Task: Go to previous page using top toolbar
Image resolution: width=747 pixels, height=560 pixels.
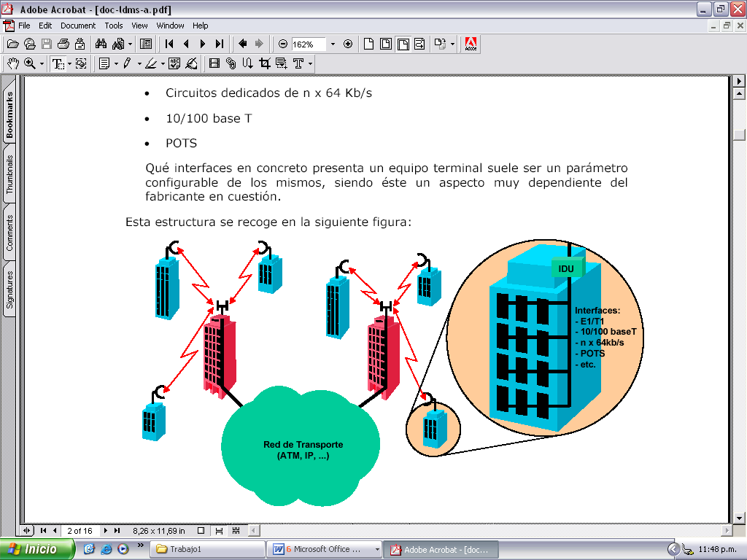Action: [x=186, y=44]
